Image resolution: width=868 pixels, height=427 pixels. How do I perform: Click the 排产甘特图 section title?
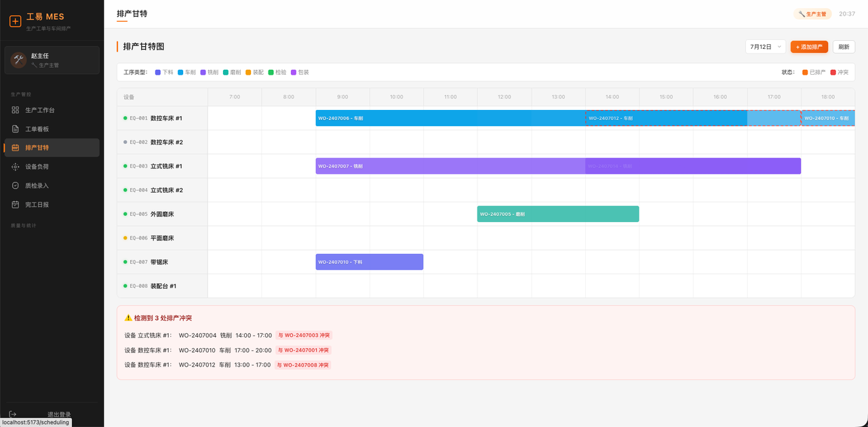click(x=144, y=47)
